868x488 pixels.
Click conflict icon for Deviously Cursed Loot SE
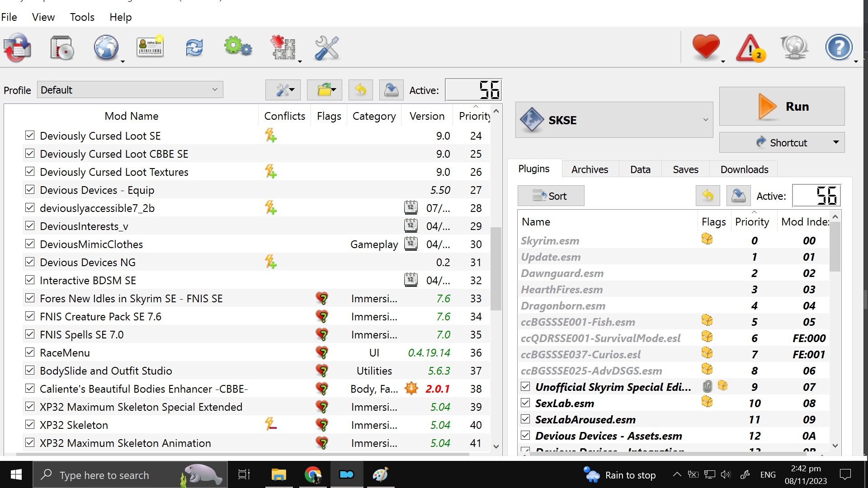270,136
